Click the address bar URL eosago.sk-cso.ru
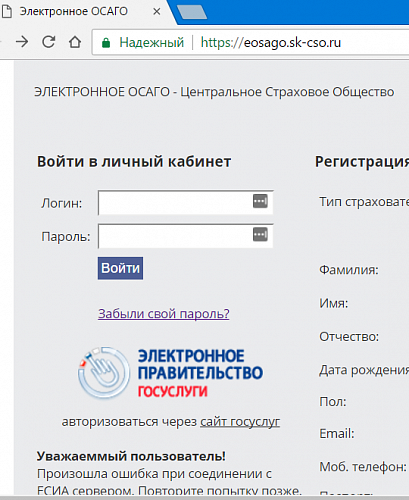This screenshot has height=500, width=409. point(271,43)
